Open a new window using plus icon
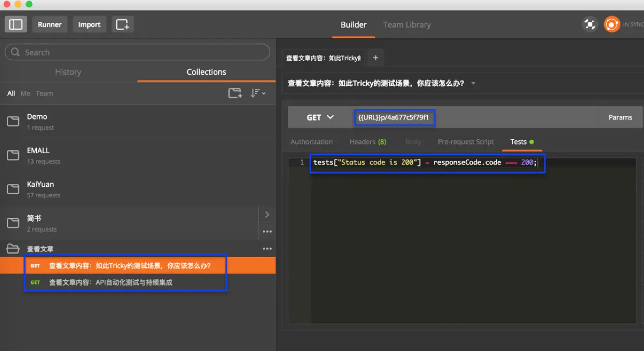The image size is (644, 351). [123, 24]
